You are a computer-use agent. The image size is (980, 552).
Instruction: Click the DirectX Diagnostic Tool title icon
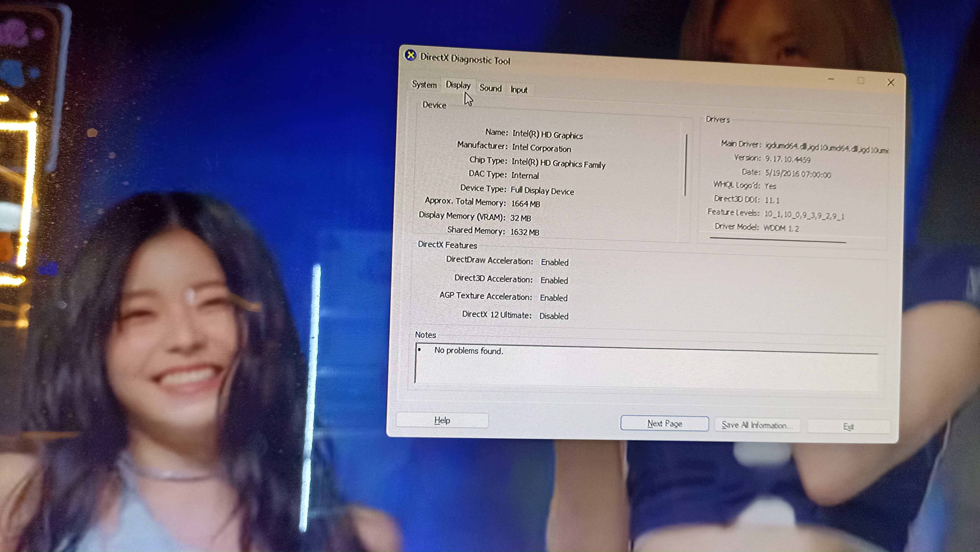coord(410,56)
